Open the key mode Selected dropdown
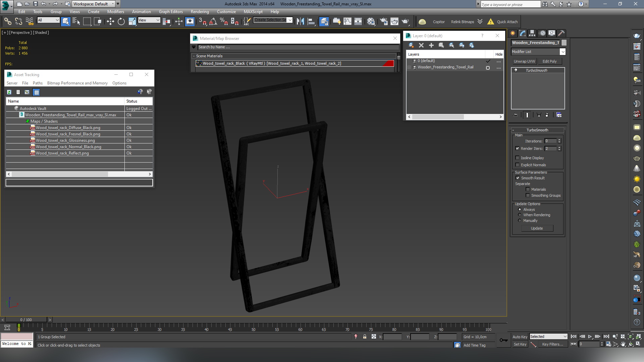 pyautogui.click(x=548, y=337)
